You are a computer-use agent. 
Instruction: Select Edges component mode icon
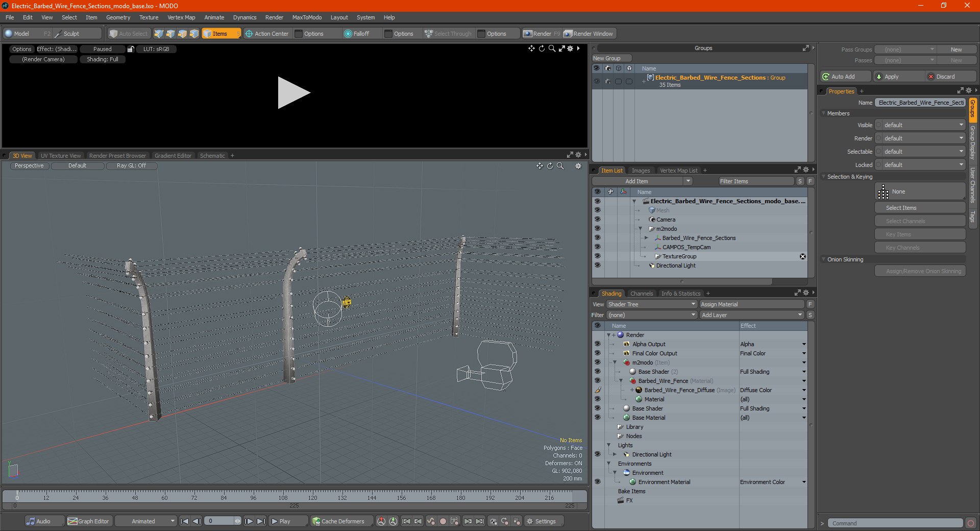click(x=170, y=34)
